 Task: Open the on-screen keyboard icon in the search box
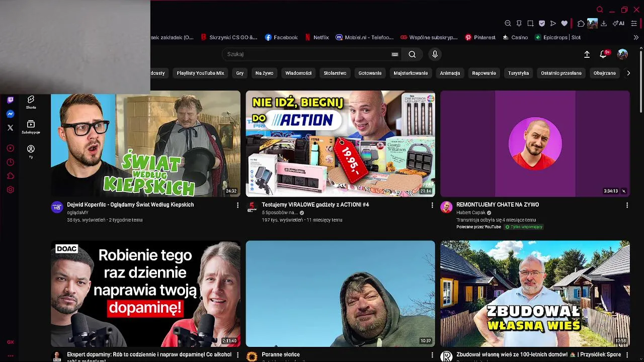pos(395,54)
